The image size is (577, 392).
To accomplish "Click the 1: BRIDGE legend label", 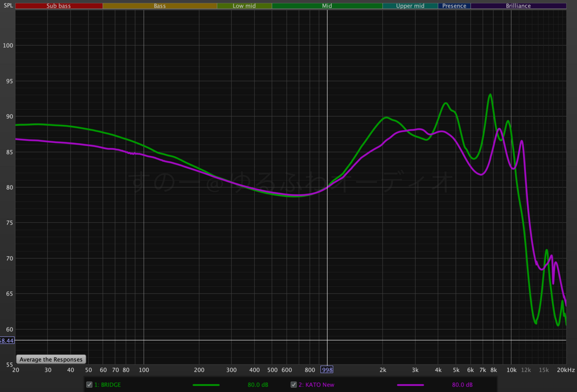I will coord(108,385).
